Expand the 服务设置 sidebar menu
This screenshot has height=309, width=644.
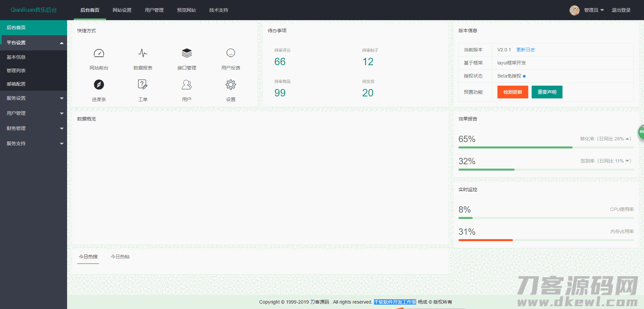34,98
